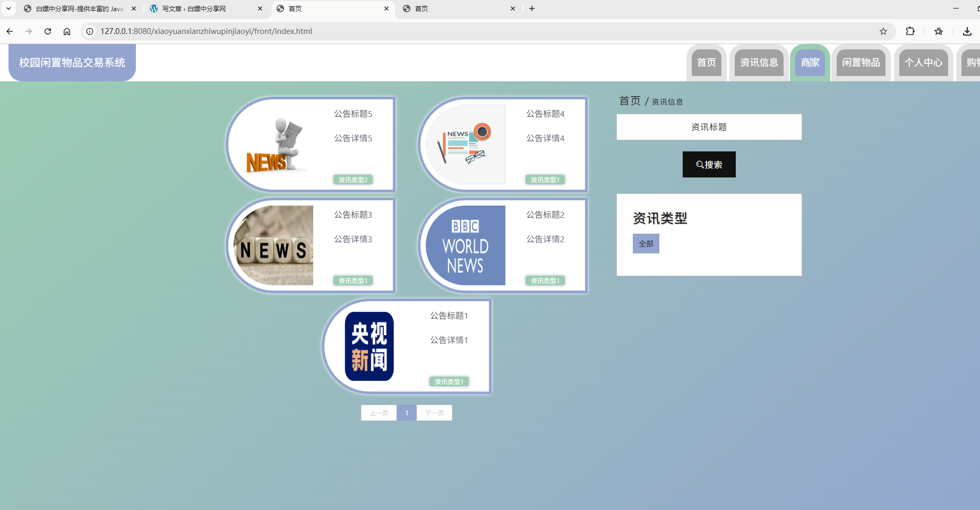
Task: Click the browser forward arrow
Action: 28,31
